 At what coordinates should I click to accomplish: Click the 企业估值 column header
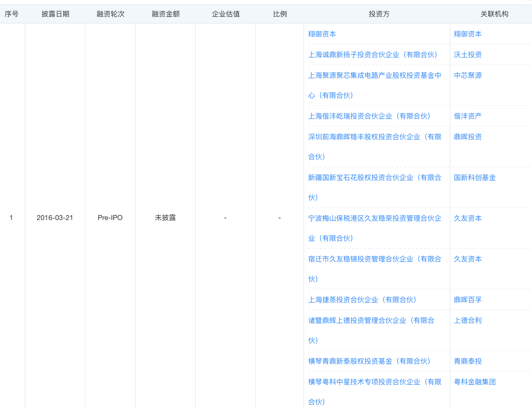point(226,14)
